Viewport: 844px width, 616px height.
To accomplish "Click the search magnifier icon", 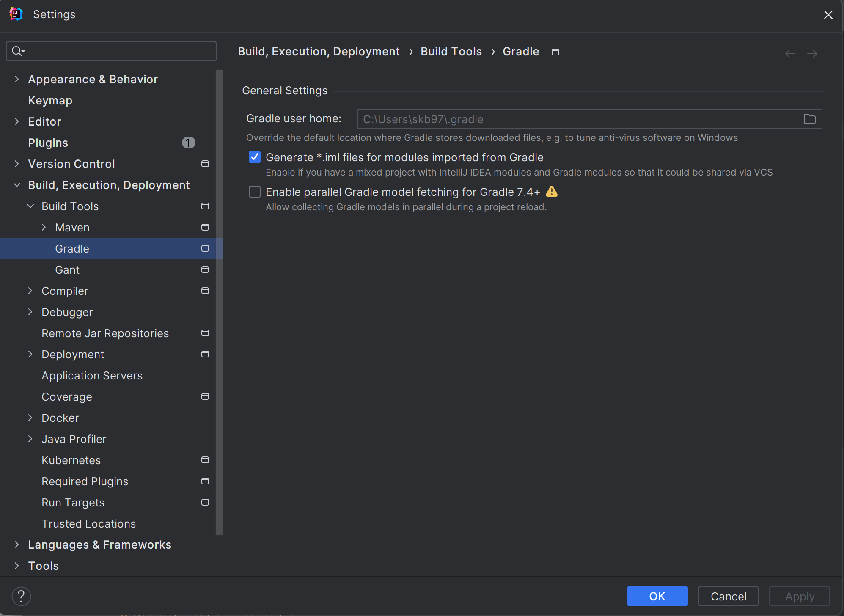I will pyautogui.click(x=18, y=51).
